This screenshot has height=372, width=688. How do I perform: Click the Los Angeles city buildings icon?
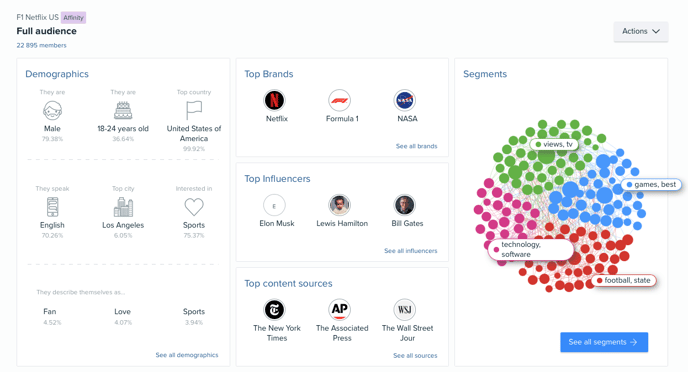pyautogui.click(x=123, y=207)
